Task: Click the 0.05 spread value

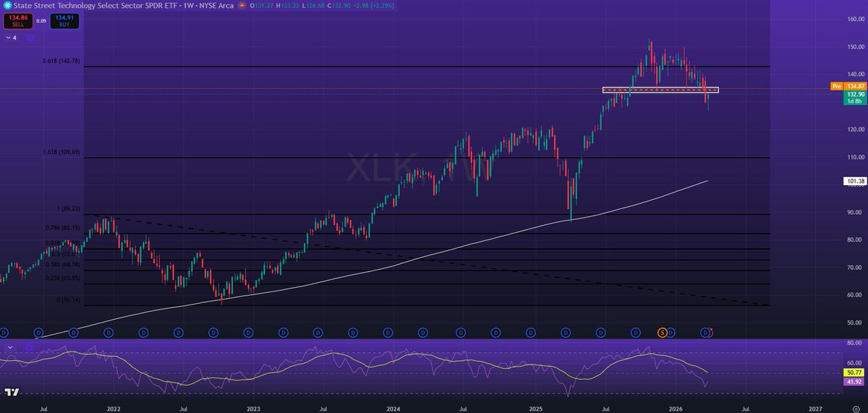Action: coord(41,21)
